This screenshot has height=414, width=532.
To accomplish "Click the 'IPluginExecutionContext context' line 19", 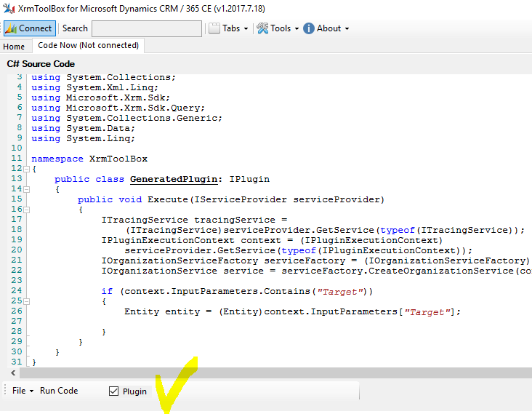I will point(272,240).
